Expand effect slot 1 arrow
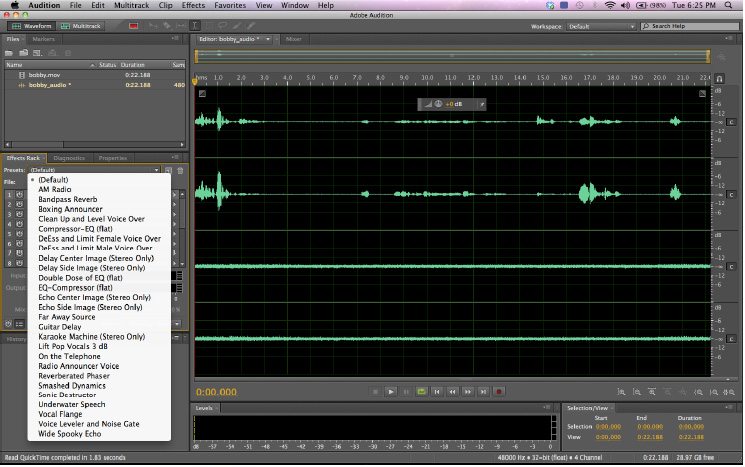Viewport: 745px width, 467px height. [175, 195]
